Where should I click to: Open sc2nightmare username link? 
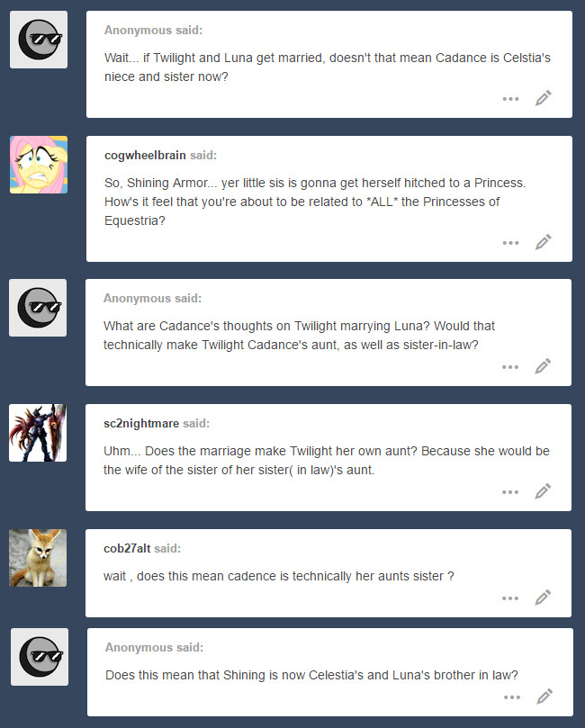tap(141, 424)
